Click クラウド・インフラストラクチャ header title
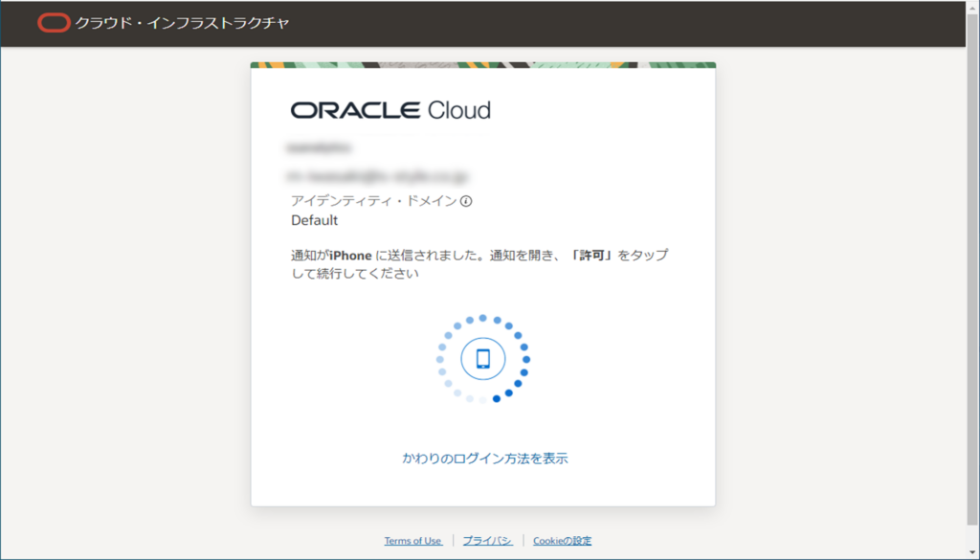This screenshot has width=980, height=560. coord(183,23)
